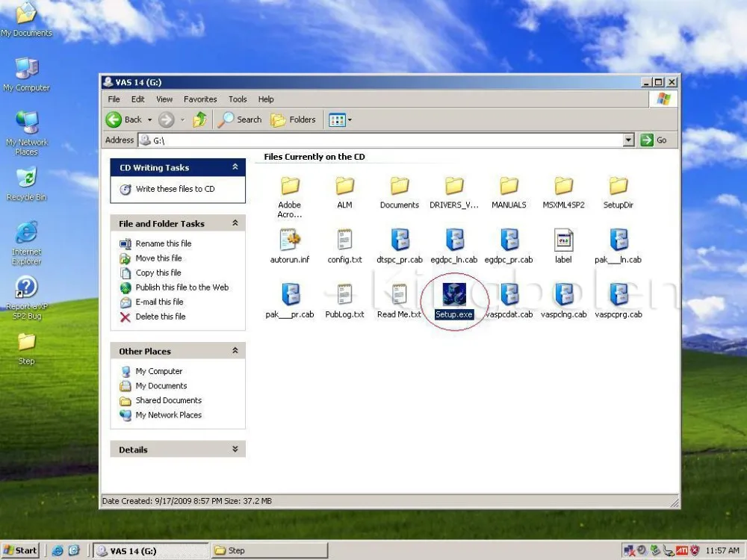This screenshot has width=747, height=560.
Task: Open the Start menu
Action: [19, 550]
